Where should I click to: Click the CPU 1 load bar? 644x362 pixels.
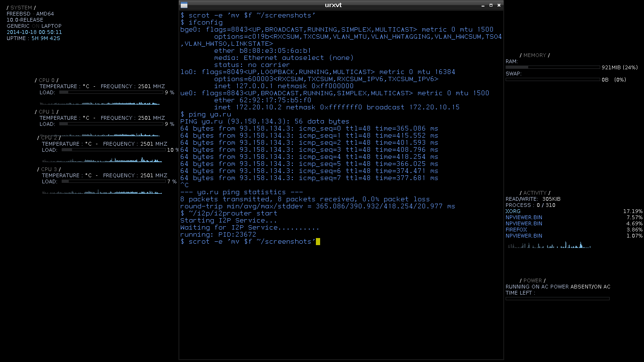click(x=111, y=124)
